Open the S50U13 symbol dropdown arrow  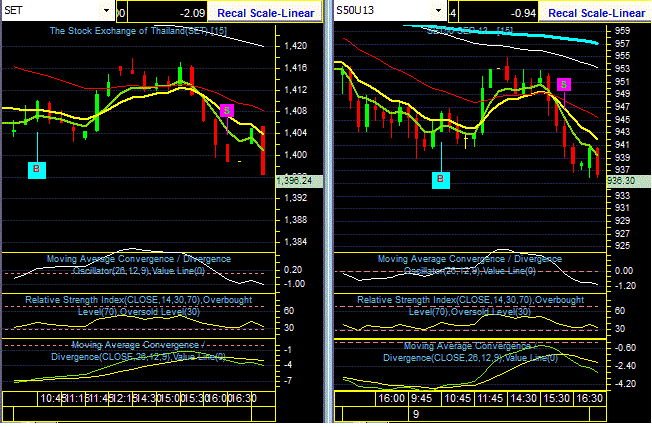438,10
